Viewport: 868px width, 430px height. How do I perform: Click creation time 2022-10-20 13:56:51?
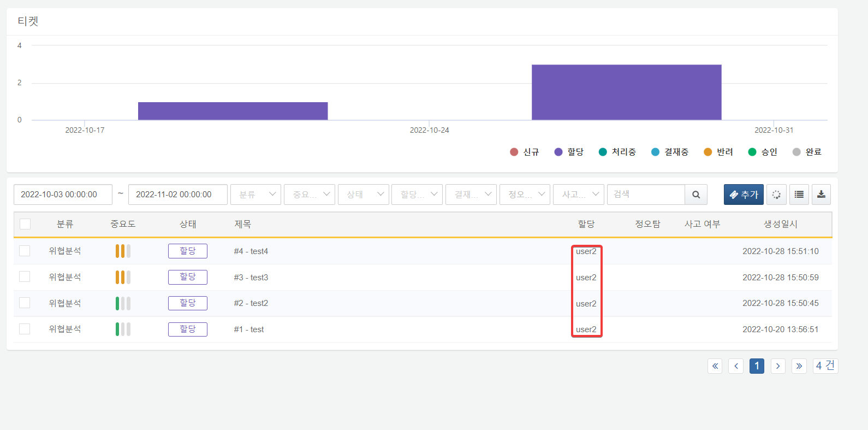coord(781,329)
